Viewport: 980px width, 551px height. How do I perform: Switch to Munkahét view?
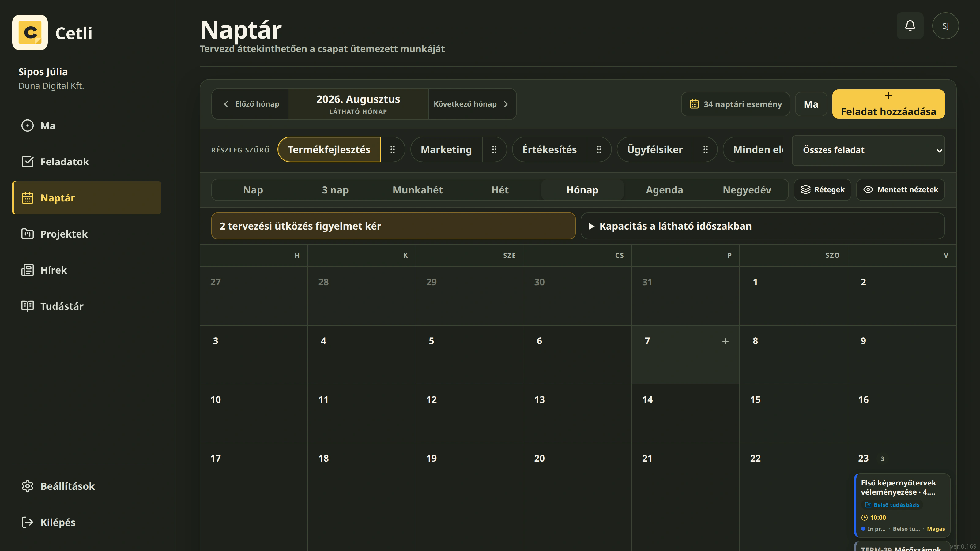[418, 190]
